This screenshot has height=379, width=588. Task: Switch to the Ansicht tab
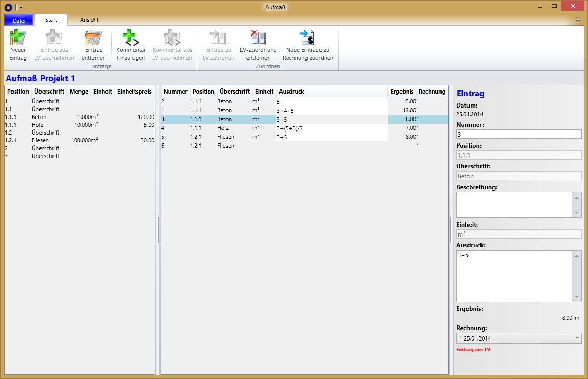coord(89,20)
